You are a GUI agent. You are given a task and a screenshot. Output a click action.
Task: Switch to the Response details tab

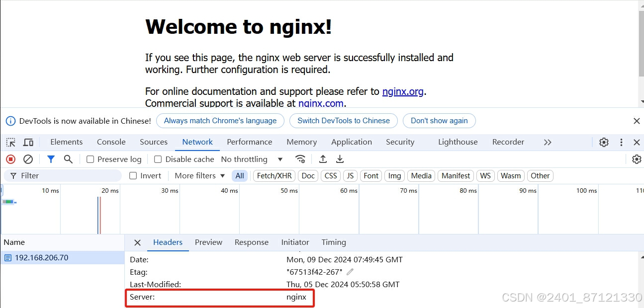pos(252,242)
